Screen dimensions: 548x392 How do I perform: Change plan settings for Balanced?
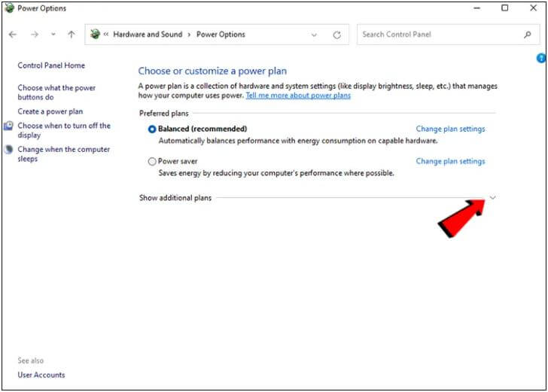(450, 129)
